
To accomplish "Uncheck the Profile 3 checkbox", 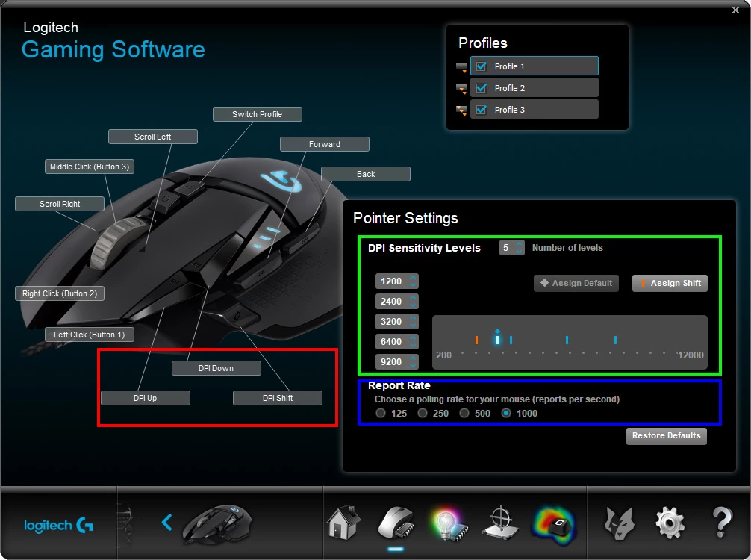I will click(x=482, y=109).
